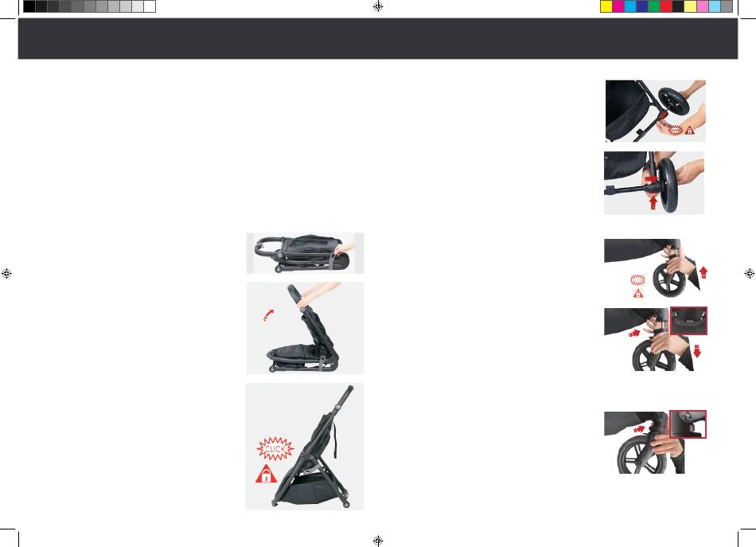This screenshot has width=756, height=547.
Task: Click the upward red arrow beside the rear wheel
Action: point(703,272)
